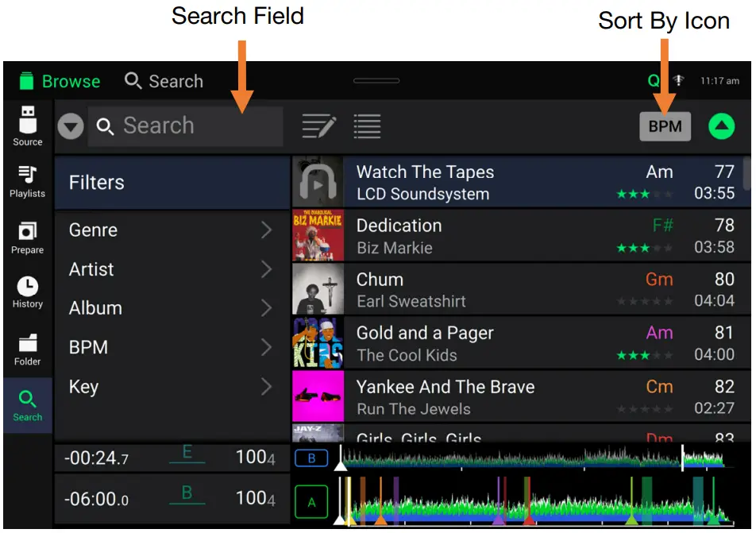This screenshot has height=533, width=756.
Task: Change sorting with the BPM button
Action: [x=665, y=126]
